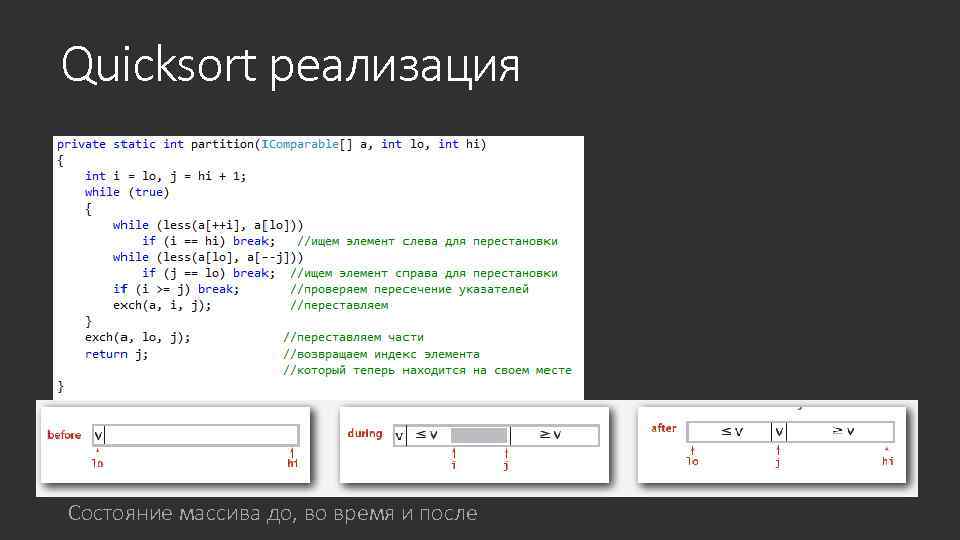Click the 'while (true)' code line

127,192
